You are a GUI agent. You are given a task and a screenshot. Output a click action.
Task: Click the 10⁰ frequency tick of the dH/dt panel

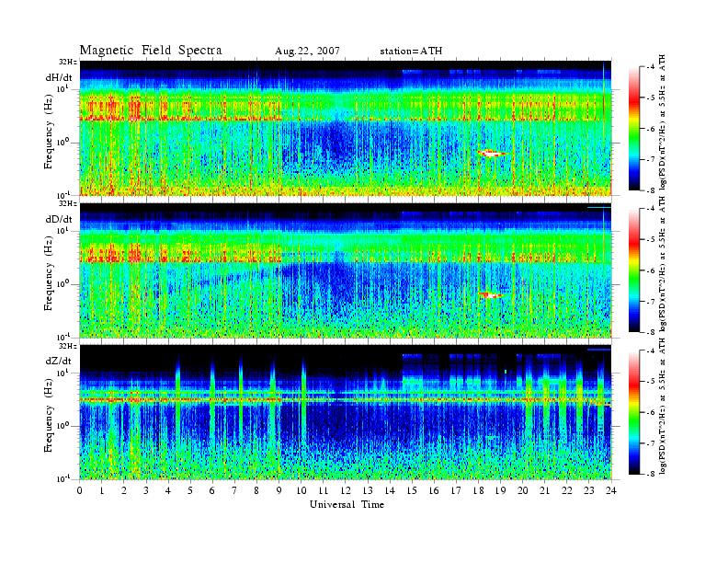pyautogui.click(x=63, y=142)
